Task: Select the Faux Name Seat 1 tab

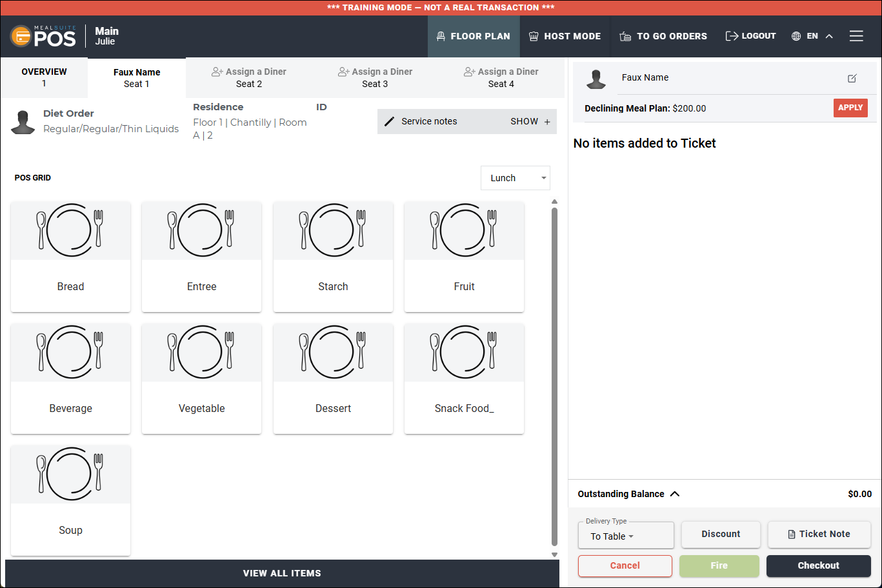Action: [137, 77]
